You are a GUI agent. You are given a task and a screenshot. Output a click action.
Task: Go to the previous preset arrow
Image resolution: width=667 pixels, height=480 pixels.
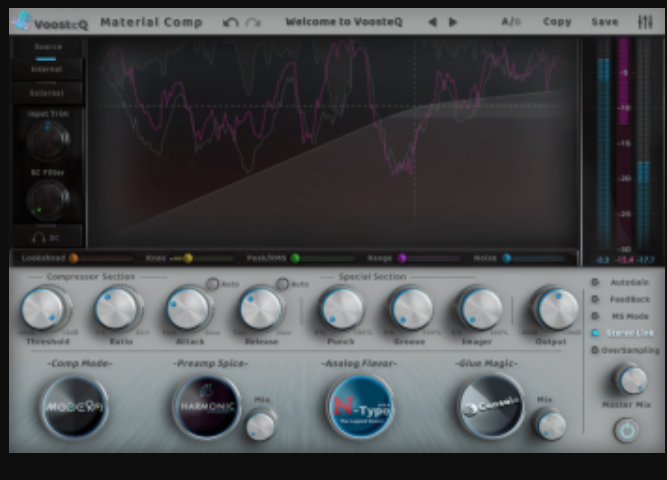click(x=432, y=22)
